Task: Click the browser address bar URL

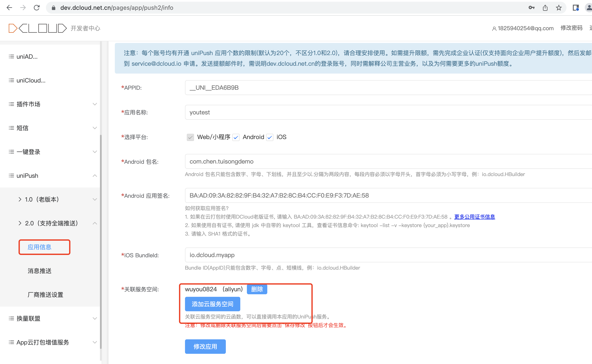Action: click(117, 8)
